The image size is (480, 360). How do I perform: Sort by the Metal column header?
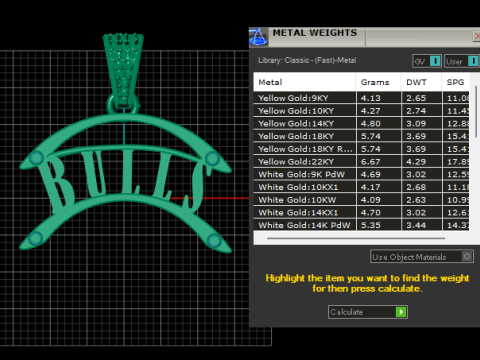click(304, 82)
